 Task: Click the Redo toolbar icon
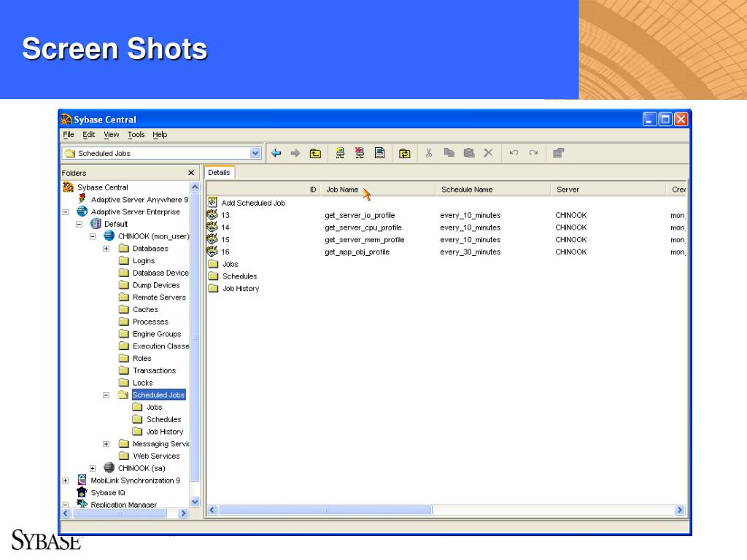[533, 153]
